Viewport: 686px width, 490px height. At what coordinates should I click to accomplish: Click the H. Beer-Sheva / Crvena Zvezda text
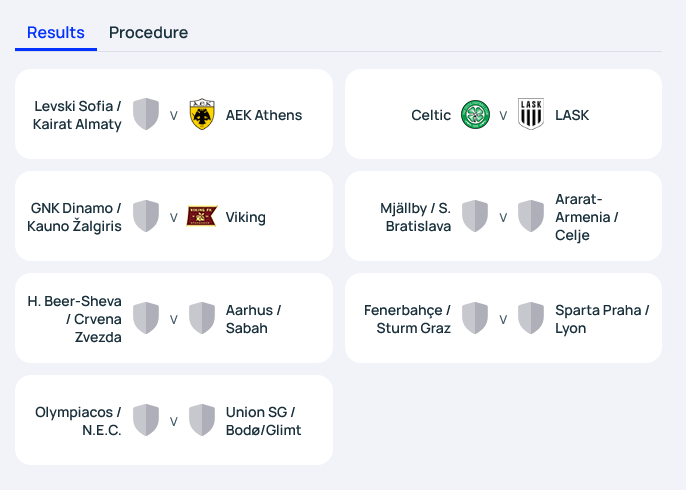tap(74, 319)
